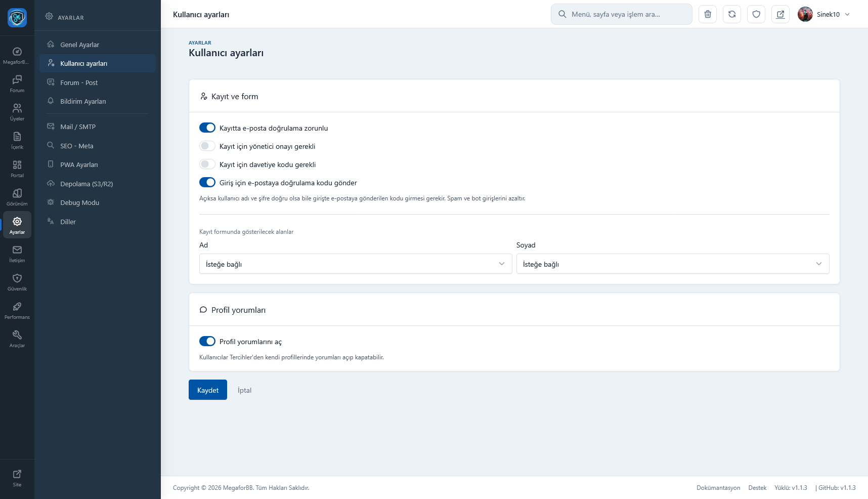
Task: Expand the Soyad field dropdown
Action: tap(672, 264)
